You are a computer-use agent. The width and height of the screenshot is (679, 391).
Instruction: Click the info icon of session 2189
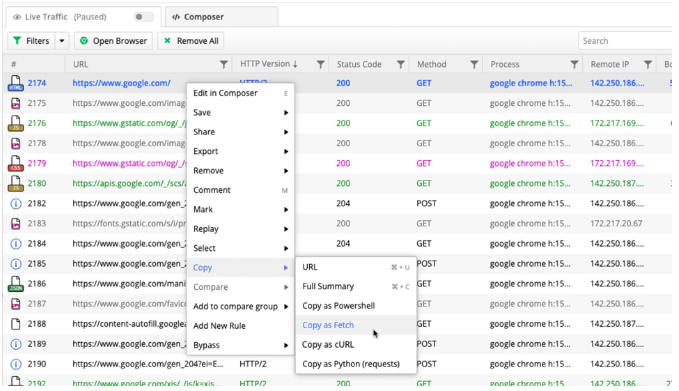pyautogui.click(x=16, y=344)
